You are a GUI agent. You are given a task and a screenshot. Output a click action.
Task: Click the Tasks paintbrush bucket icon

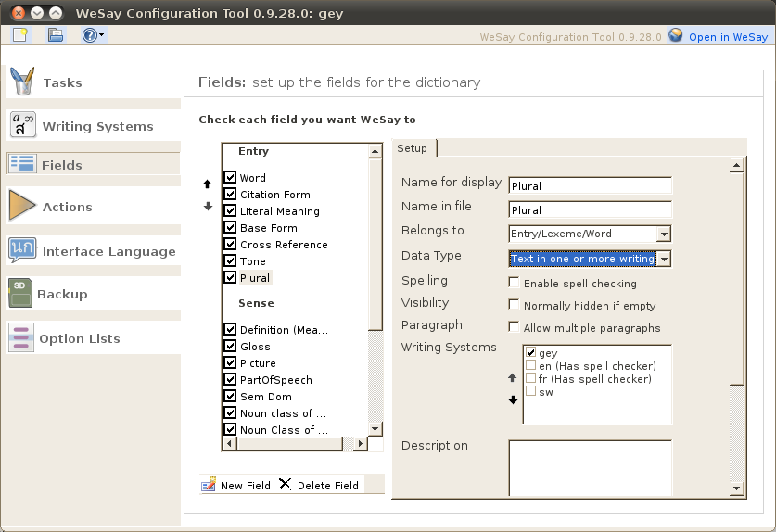tap(22, 81)
